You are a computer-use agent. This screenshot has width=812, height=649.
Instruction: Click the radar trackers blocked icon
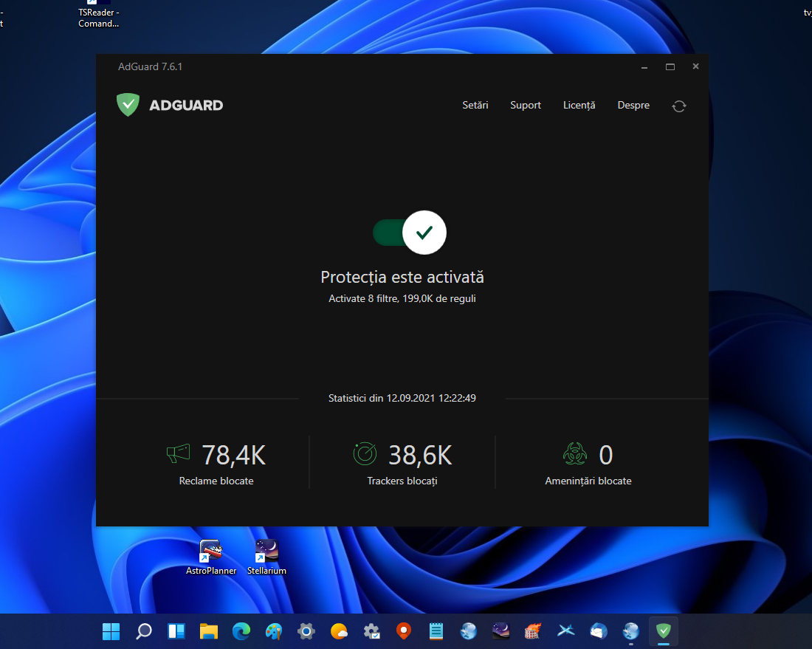365,454
